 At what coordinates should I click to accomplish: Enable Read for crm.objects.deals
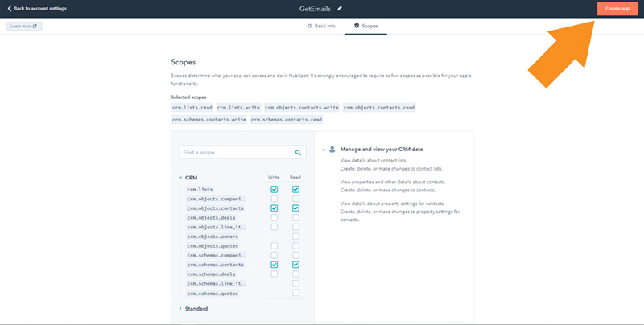295,217
